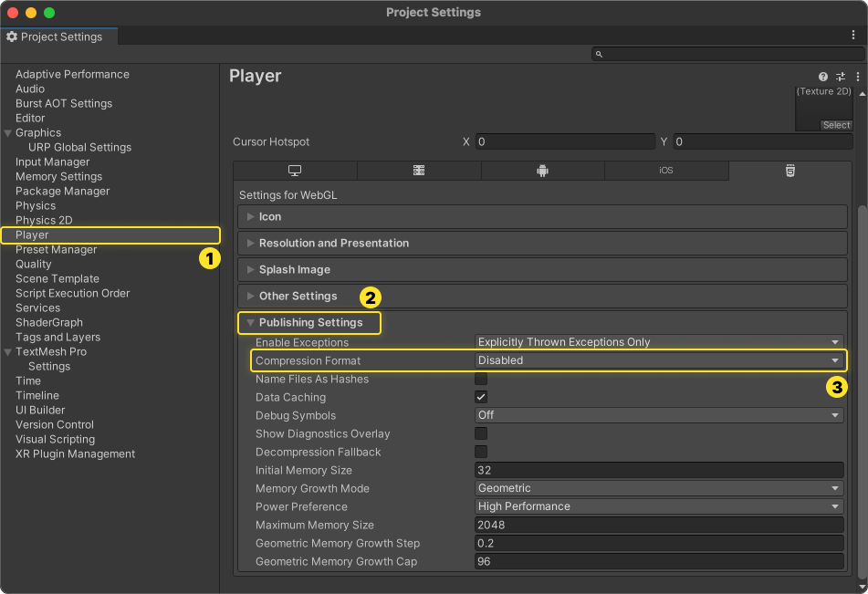
Task: Select Input Manager category
Action: (x=53, y=162)
